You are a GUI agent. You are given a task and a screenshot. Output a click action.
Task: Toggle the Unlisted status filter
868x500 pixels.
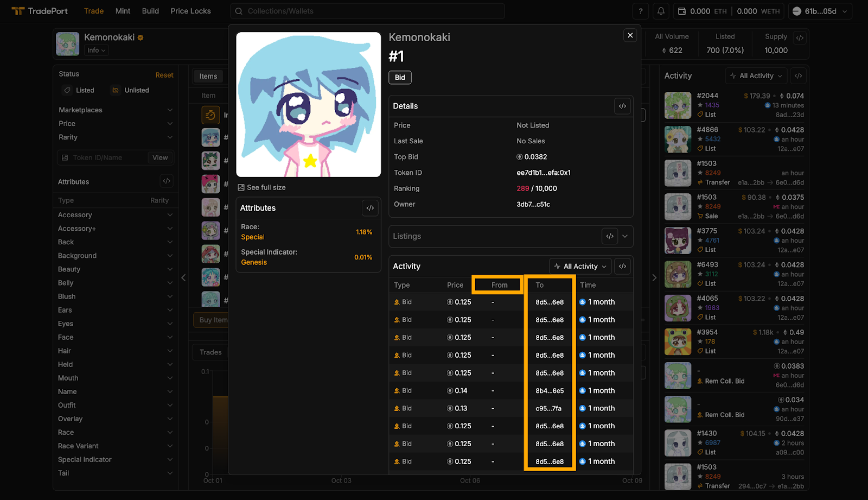pos(130,90)
